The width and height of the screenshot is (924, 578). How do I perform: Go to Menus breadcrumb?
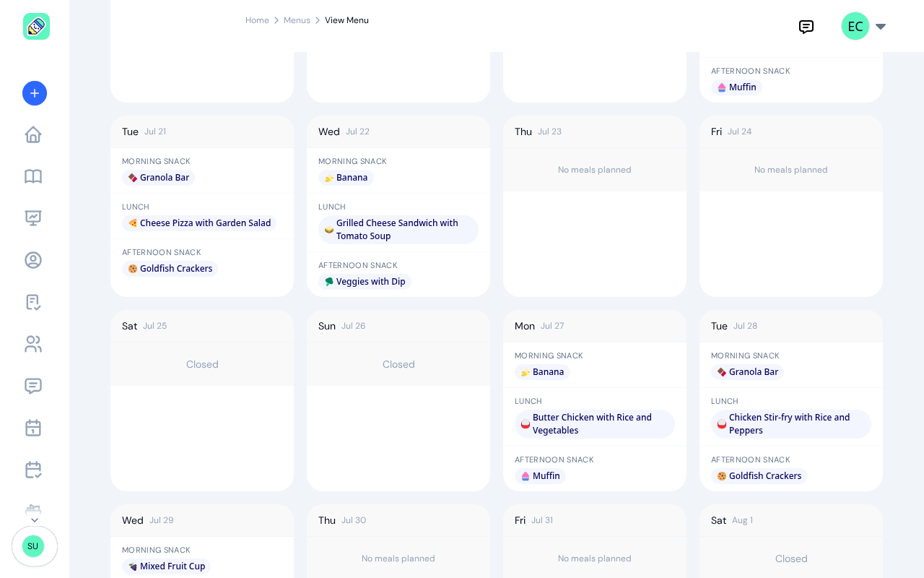[x=297, y=20]
